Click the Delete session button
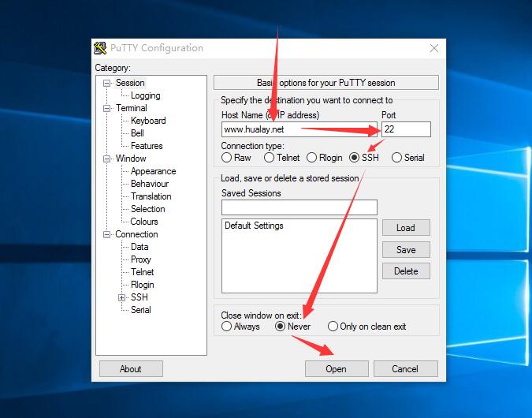The width and height of the screenshot is (532, 418). point(406,271)
